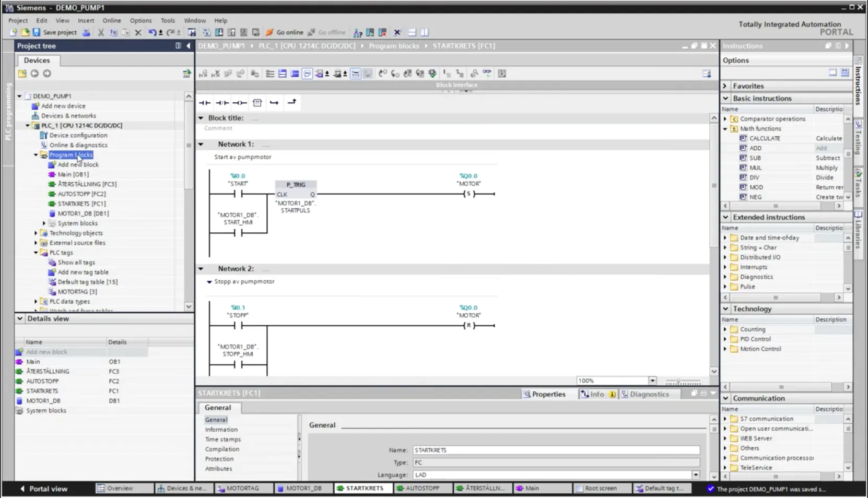
Task: Switch to the Info tab in inspector
Action: pos(597,394)
